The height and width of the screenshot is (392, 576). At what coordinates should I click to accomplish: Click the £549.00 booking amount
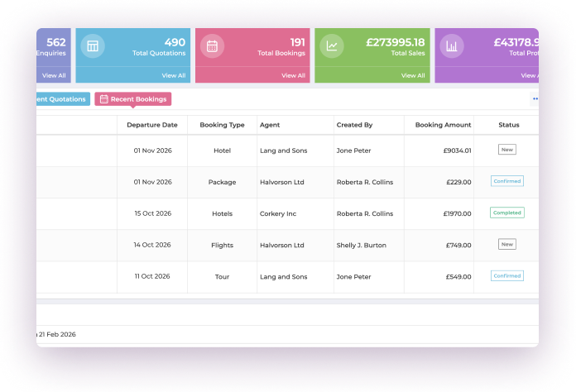(458, 277)
